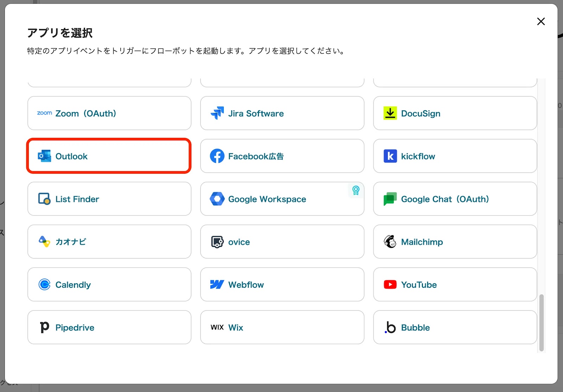This screenshot has height=392, width=563.
Task: Click the Google Chat speech bubble icon
Action: click(390, 199)
